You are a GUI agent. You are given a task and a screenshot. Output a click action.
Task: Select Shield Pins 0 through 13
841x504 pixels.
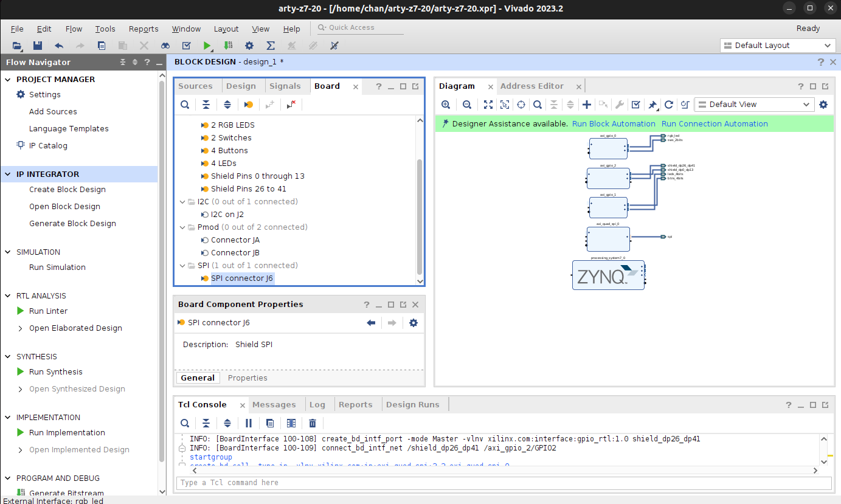click(x=258, y=176)
